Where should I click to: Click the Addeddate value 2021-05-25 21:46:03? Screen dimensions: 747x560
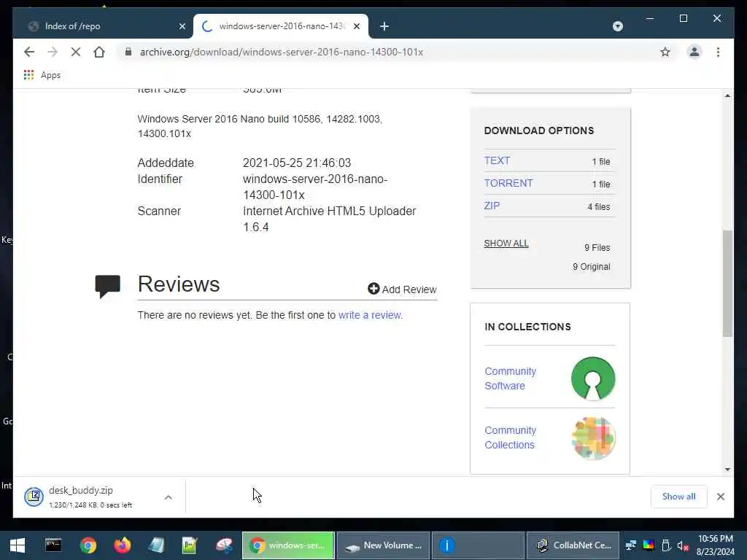(297, 163)
